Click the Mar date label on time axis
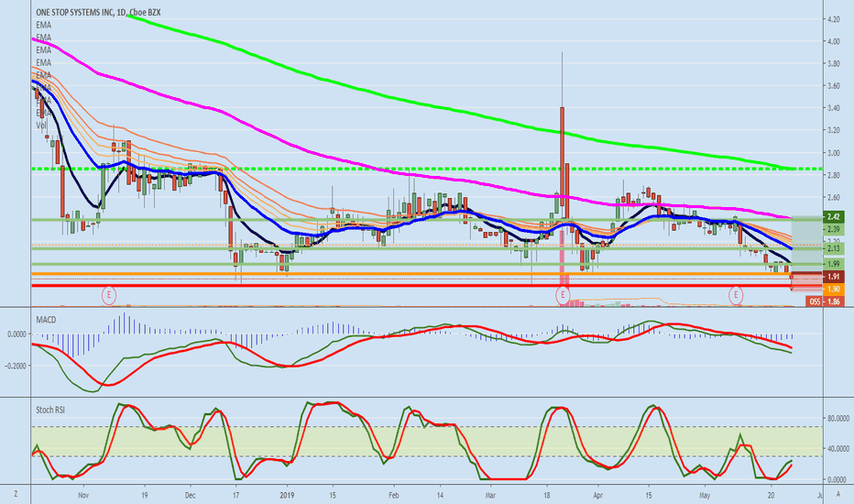Viewport: 854px width, 504px height. pyautogui.click(x=491, y=495)
